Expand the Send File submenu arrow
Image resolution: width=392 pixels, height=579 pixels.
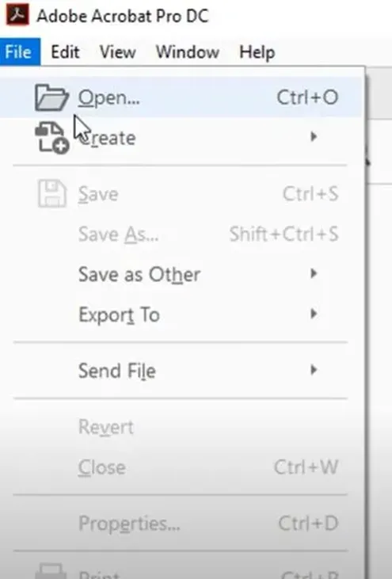[314, 370]
